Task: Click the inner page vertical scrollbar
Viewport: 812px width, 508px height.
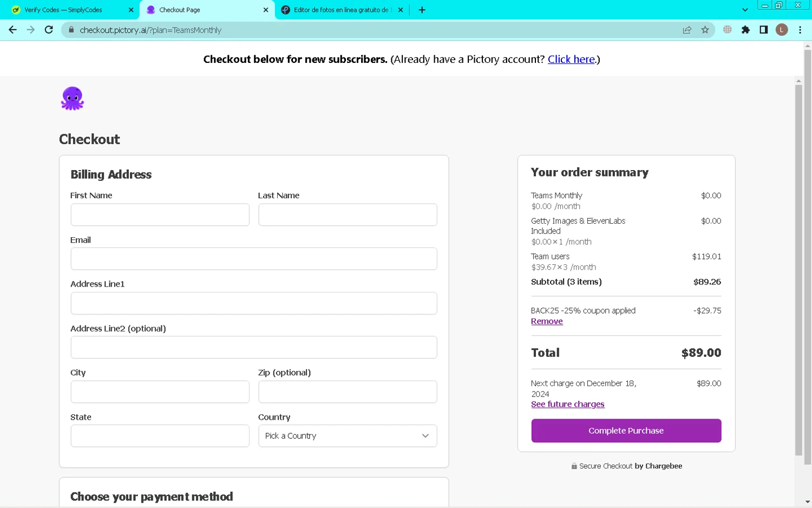Action: (798, 270)
